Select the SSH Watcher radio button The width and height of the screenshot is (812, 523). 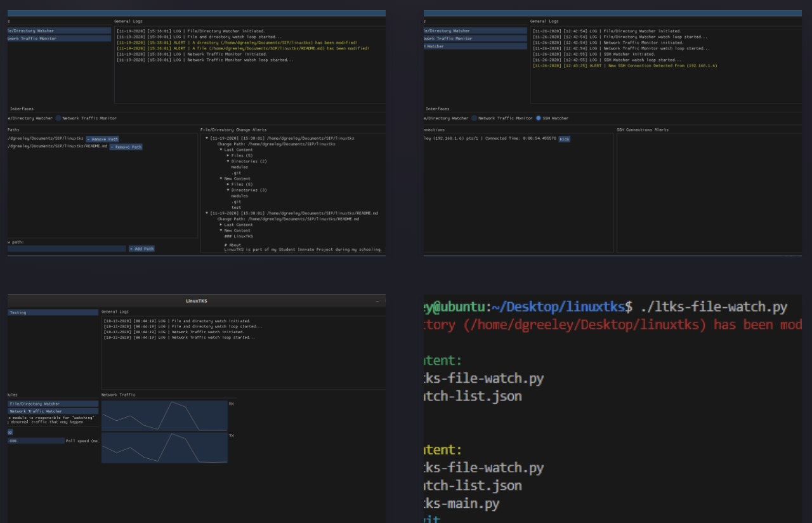[x=539, y=118]
